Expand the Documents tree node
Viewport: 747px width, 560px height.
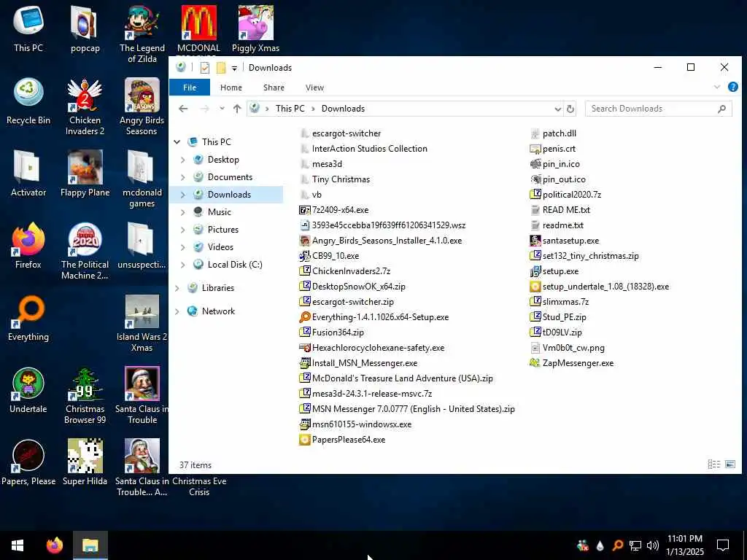tap(183, 177)
